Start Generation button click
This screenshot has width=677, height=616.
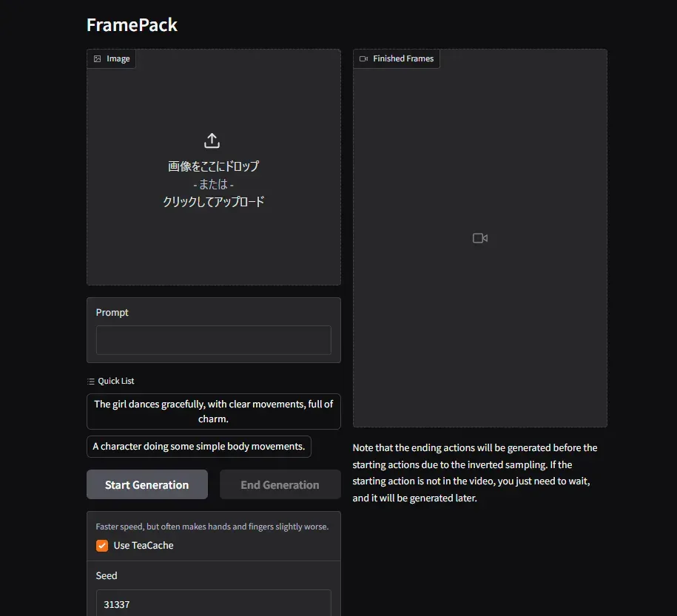click(x=147, y=485)
